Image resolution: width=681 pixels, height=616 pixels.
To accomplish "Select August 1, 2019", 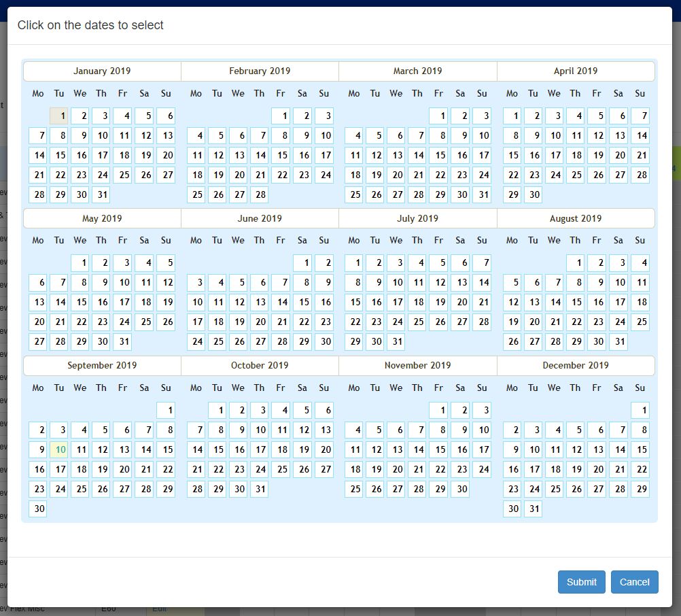I will pos(575,263).
